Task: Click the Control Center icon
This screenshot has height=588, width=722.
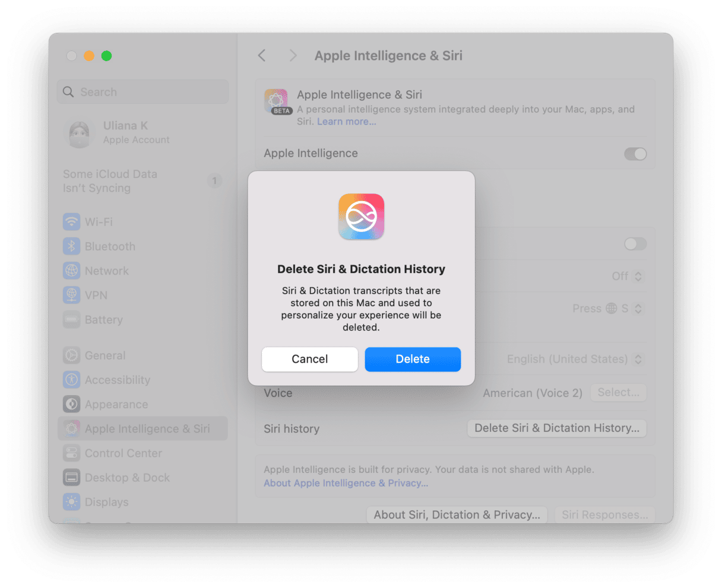Action: pos(71,453)
